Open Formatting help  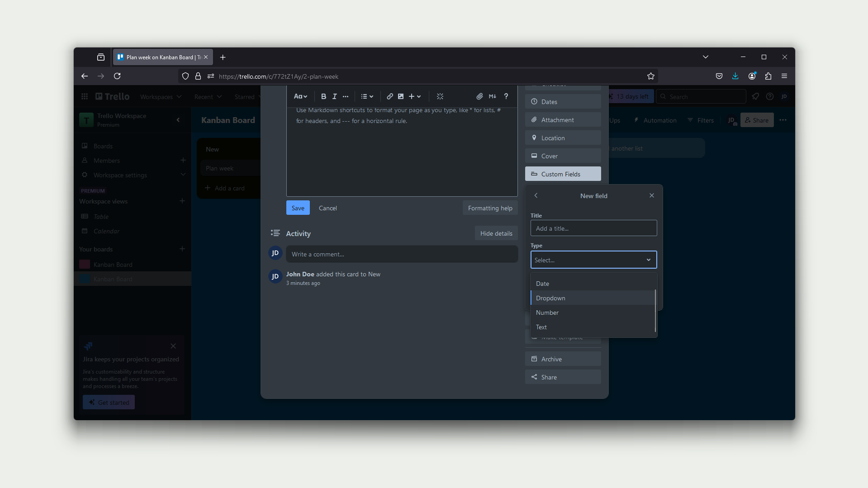click(x=490, y=208)
